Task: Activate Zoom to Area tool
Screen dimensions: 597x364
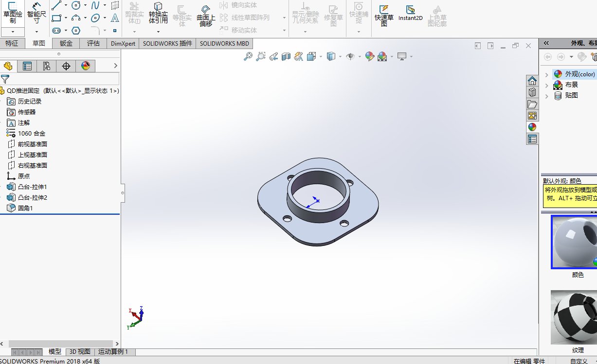Action: (x=261, y=56)
